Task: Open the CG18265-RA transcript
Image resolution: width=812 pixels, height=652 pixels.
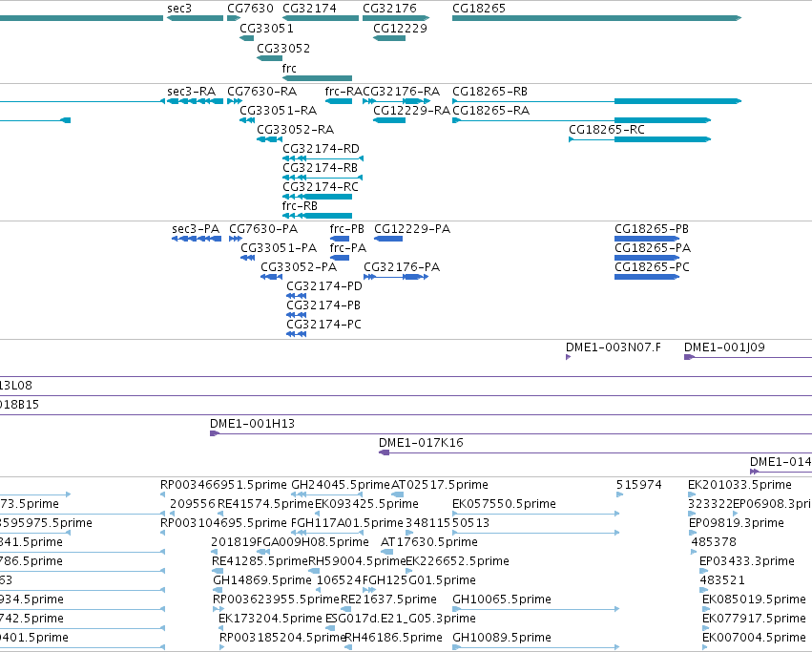Action: [x=581, y=120]
